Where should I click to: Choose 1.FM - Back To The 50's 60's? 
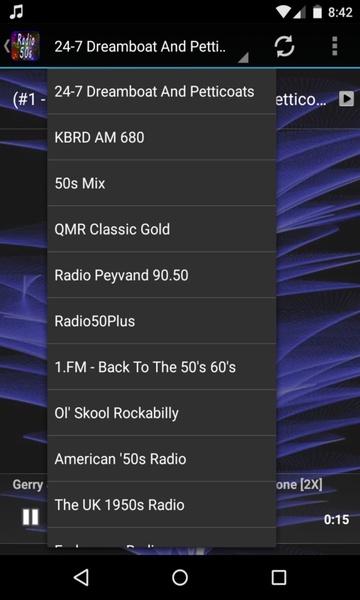pyautogui.click(x=161, y=367)
